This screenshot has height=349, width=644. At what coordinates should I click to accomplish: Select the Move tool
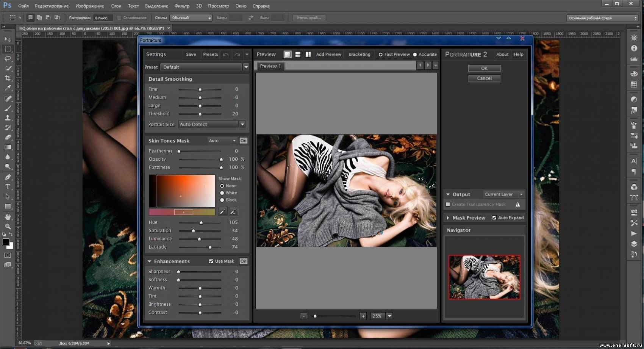coord(8,39)
